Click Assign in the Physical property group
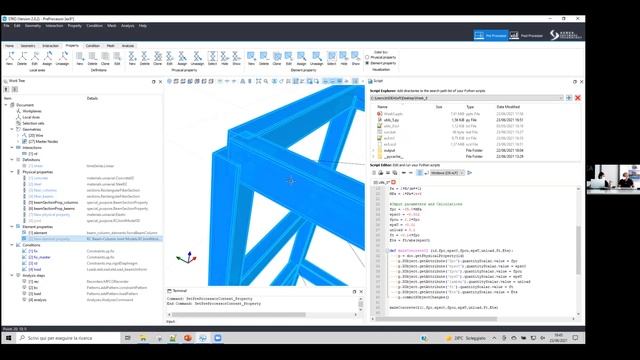The width and height of the screenshot is (640, 360). click(182, 58)
